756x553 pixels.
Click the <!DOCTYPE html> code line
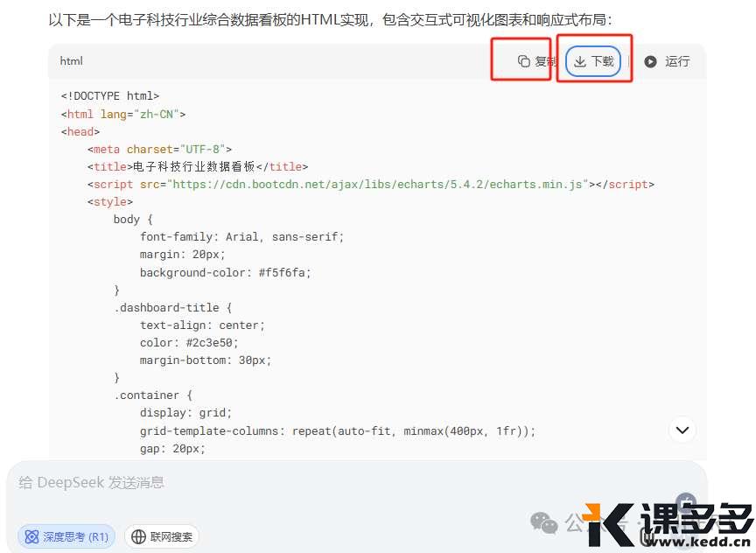[x=110, y=96]
